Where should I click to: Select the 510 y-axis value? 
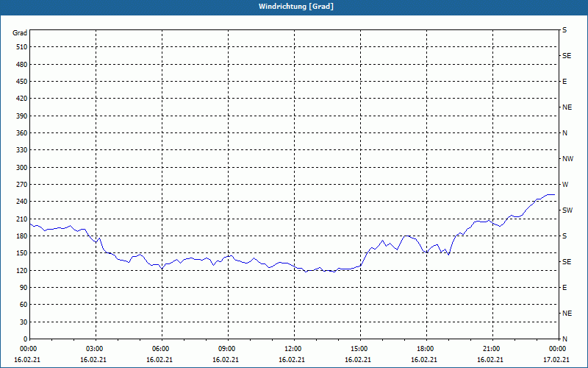click(x=22, y=47)
